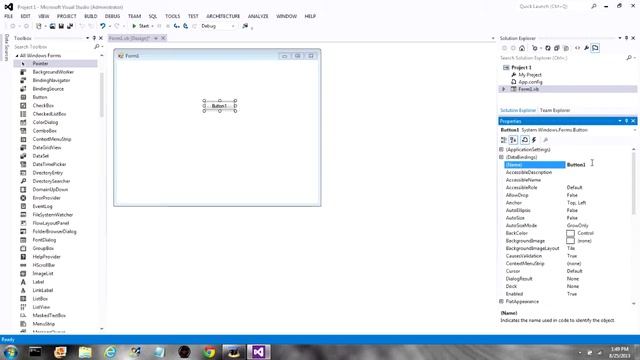The height and width of the screenshot is (360, 640).
Task: Expand the Form1.vb tree node
Action: (x=503, y=89)
